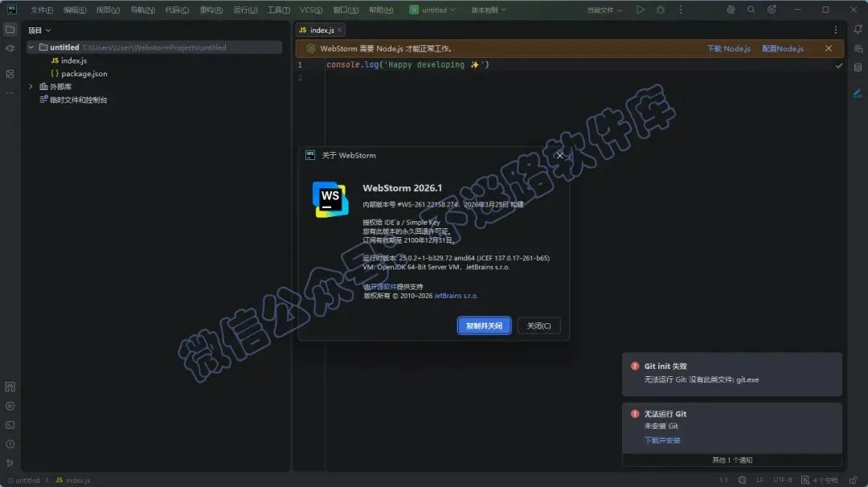
Task: Open the Terminal tool window icon
Action: pyautogui.click(x=10, y=425)
